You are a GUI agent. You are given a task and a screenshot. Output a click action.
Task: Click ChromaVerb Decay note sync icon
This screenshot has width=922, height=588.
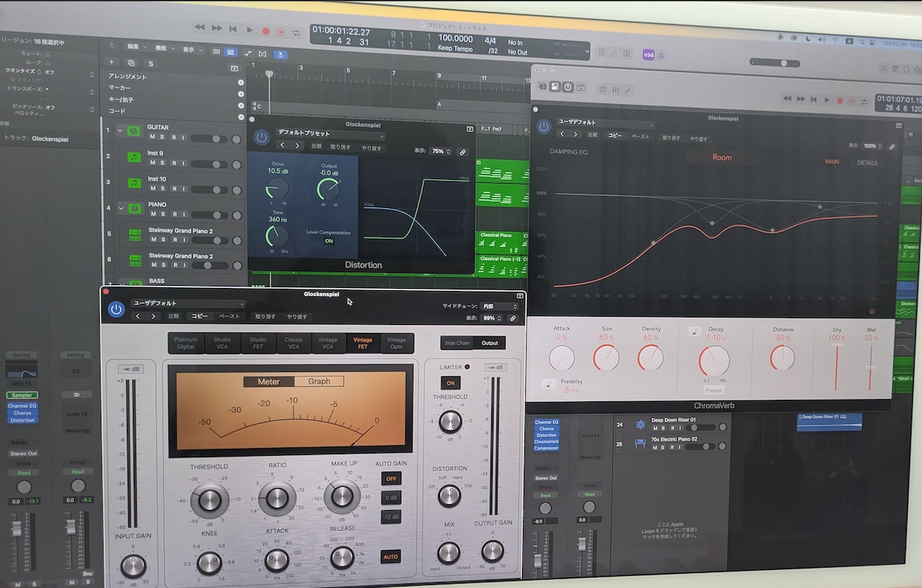(695, 331)
